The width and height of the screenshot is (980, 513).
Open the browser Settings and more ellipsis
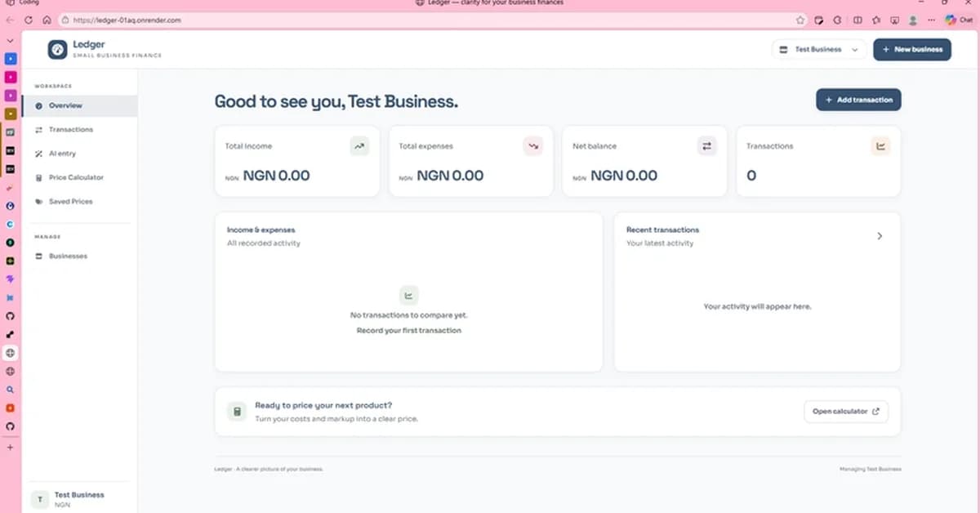931,20
